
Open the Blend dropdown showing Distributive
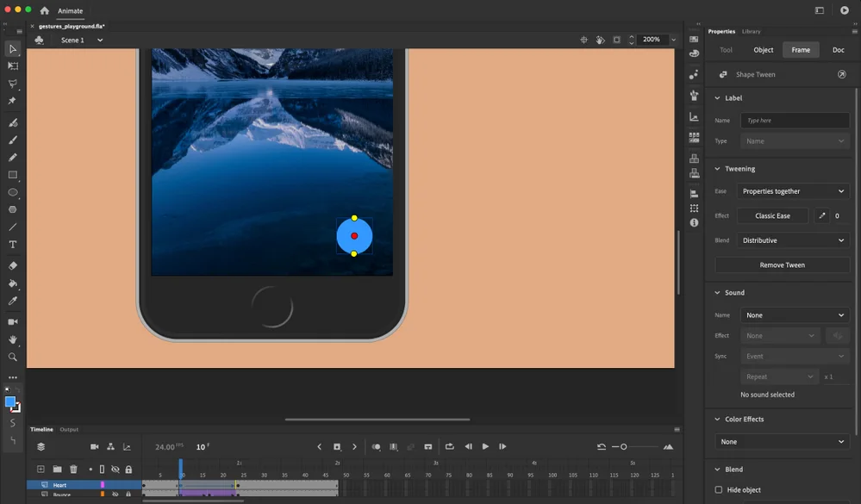(x=793, y=240)
